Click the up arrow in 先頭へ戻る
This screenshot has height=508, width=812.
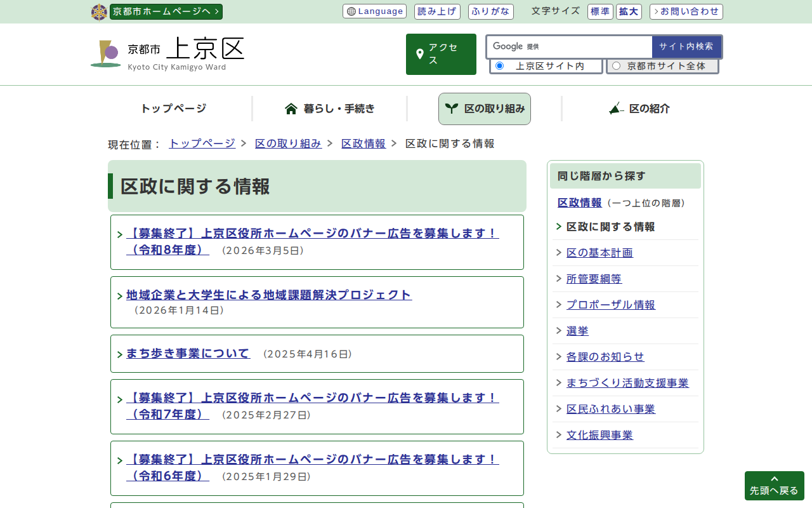774,479
